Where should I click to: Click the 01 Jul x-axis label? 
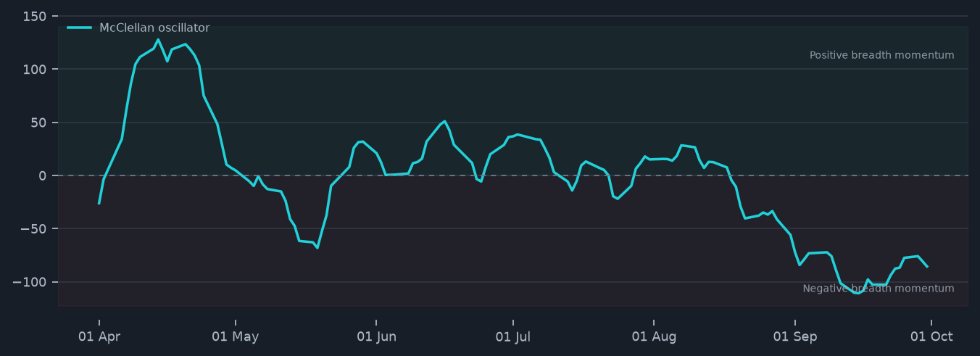[512, 336]
